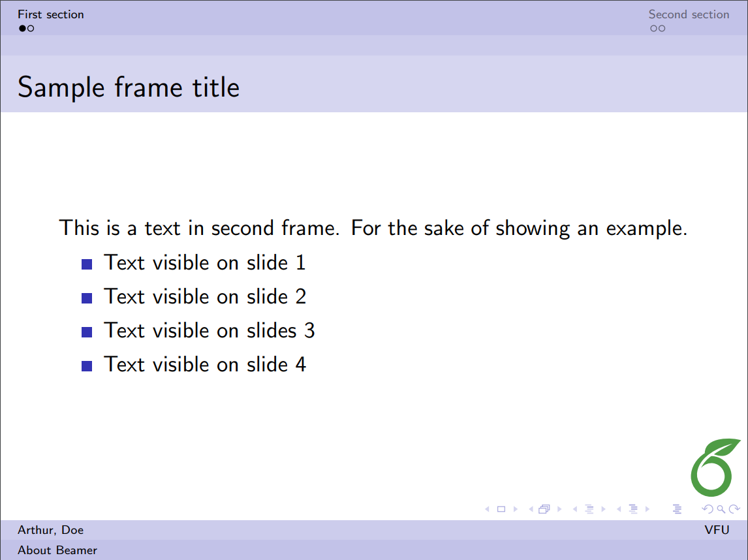Click the previous slide arrow in navigation bar
Screen dimensions: 748x560
pyautogui.click(x=487, y=509)
